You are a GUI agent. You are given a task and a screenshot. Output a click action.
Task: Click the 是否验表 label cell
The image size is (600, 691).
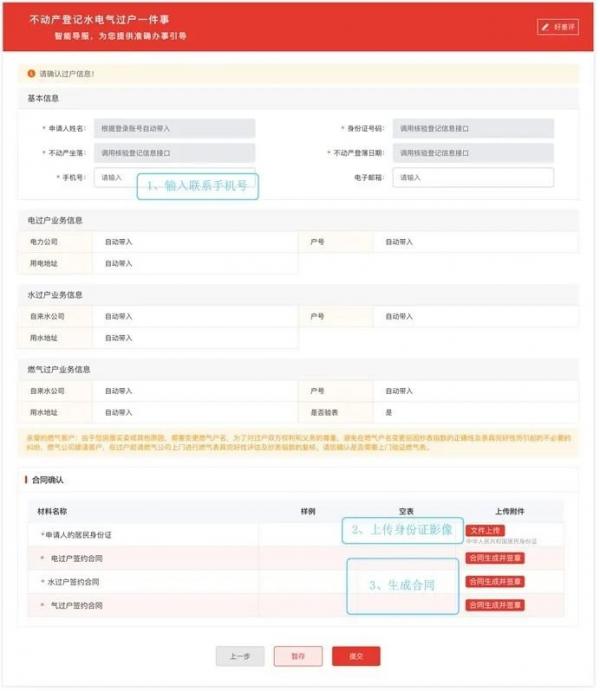point(336,412)
